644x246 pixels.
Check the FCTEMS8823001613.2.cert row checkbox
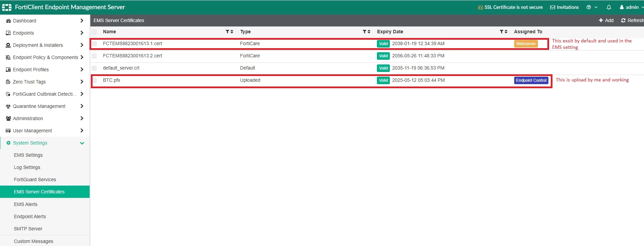(94, 56)
